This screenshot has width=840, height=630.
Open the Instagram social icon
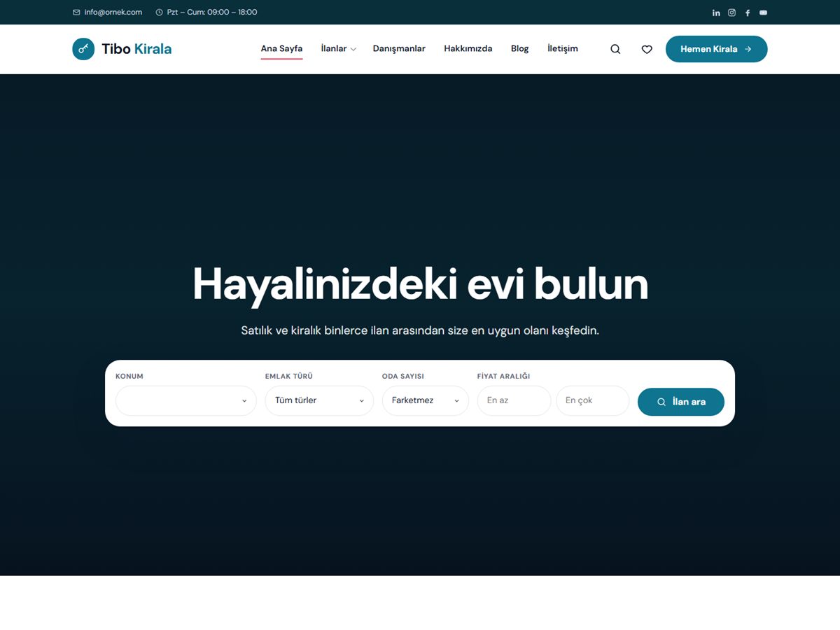(x=731, y=13)
